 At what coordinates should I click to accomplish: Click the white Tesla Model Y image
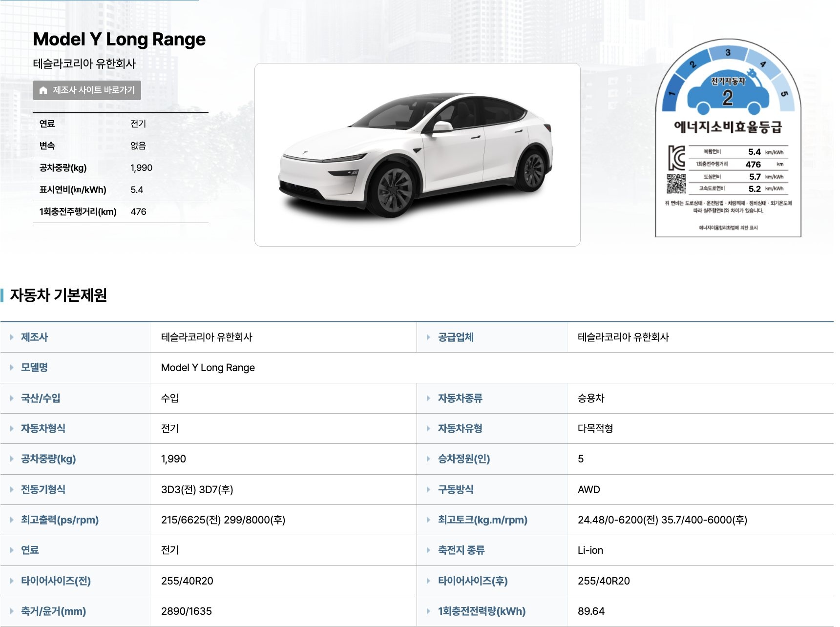tap(417, 155)
